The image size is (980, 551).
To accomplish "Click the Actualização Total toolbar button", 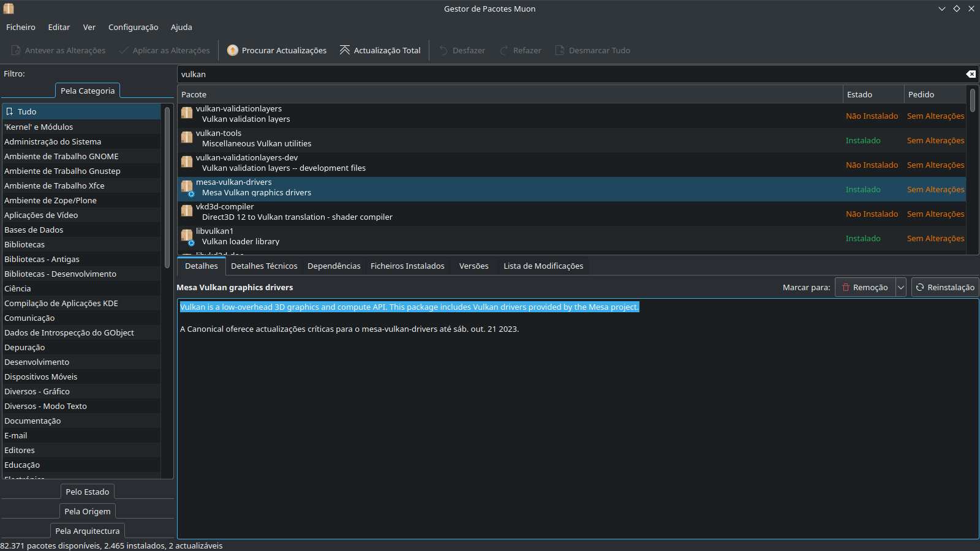I will [380, 50].
